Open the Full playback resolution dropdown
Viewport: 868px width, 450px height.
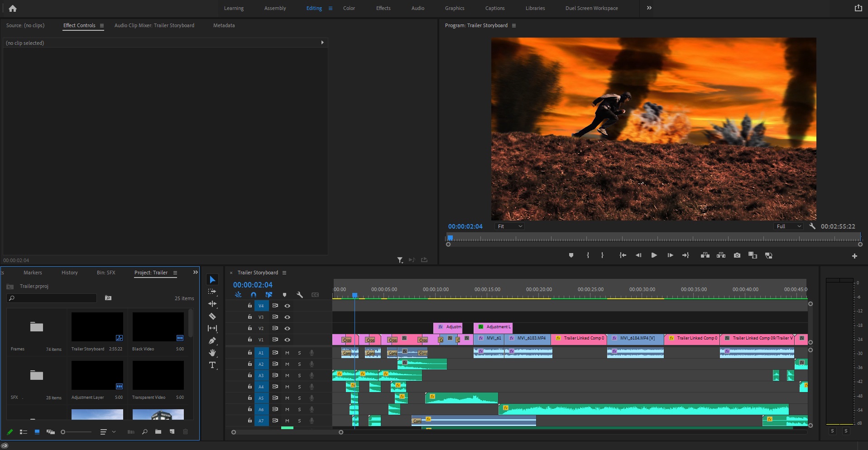tap(789, 226)
